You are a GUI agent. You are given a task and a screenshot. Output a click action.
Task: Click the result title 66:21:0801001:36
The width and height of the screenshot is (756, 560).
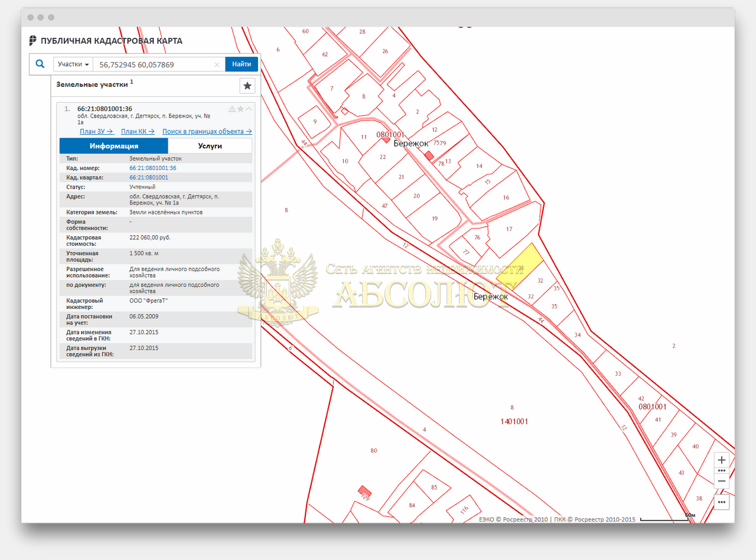[105, 109]
